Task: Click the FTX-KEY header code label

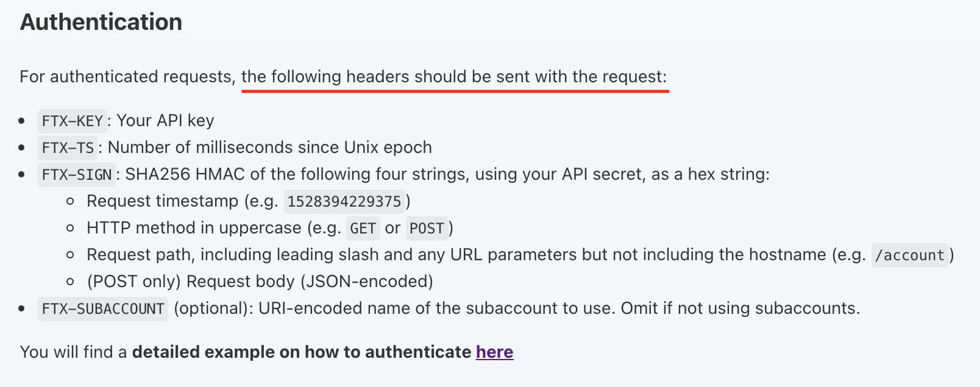Action: click(72, 121)
